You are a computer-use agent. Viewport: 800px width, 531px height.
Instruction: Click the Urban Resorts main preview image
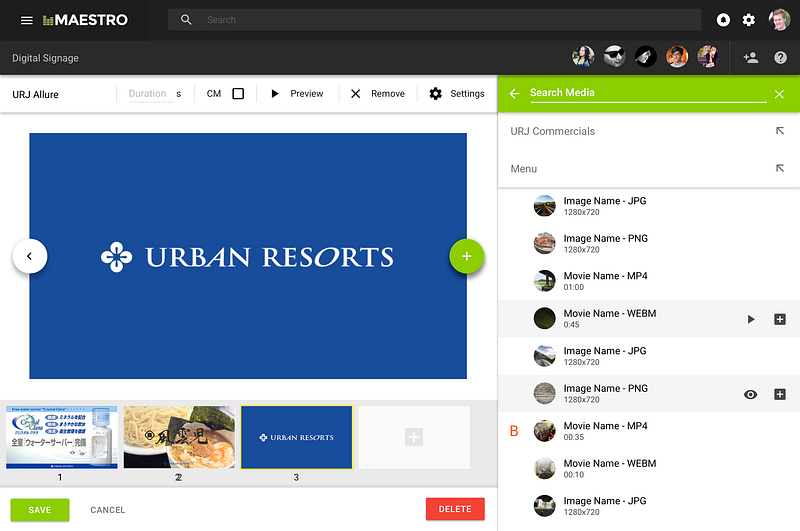248,256
